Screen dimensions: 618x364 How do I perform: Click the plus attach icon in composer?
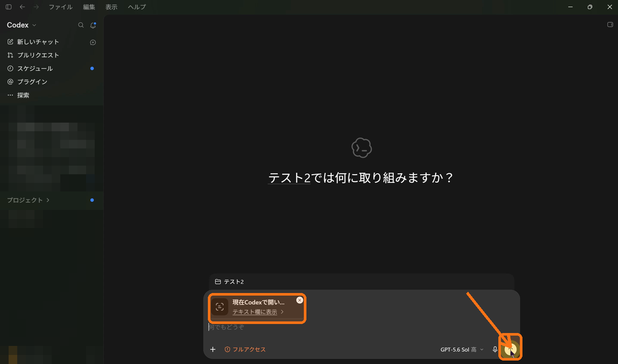(213, 349)
